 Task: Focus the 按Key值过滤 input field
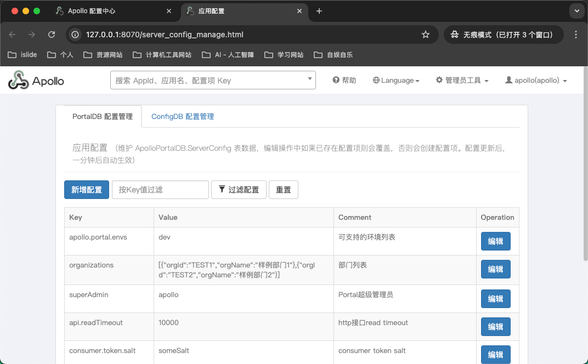coord(160,190)
